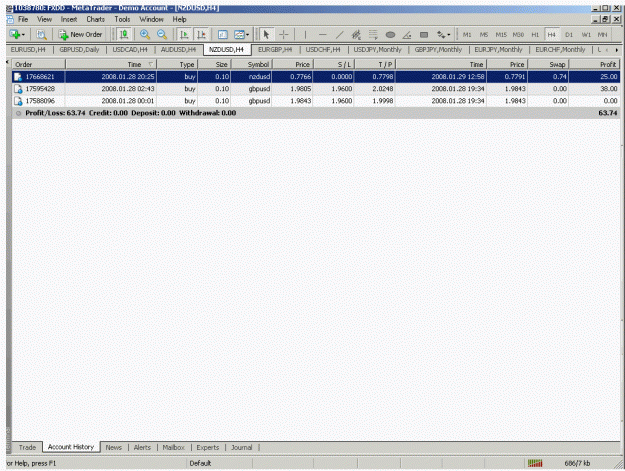Sort by the Type column header

177,64
